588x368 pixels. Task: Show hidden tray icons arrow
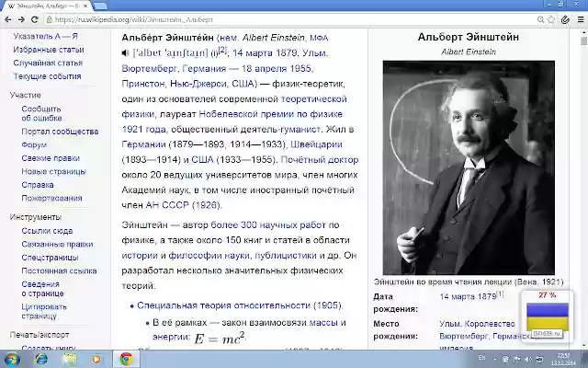coord(494,360)
